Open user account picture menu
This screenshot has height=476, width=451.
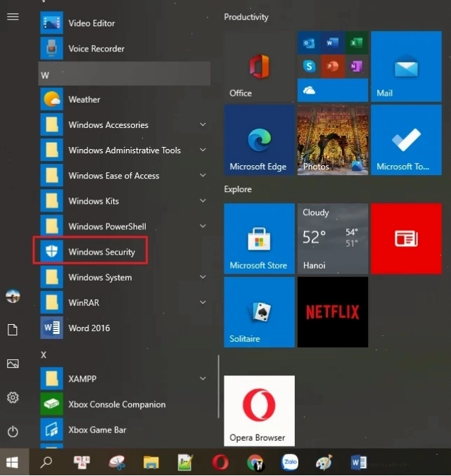13,296
